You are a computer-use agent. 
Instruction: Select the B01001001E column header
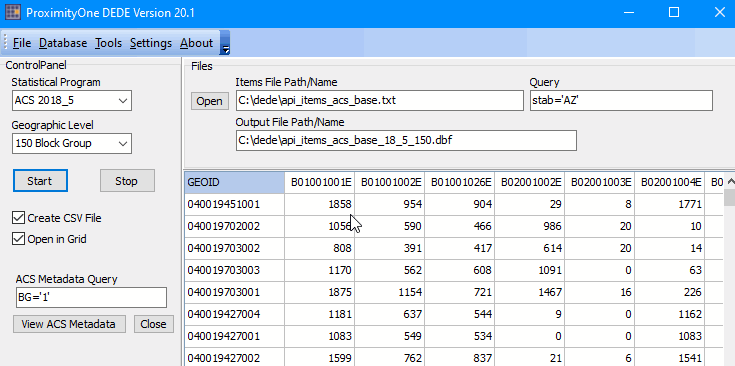coord(320,182)
